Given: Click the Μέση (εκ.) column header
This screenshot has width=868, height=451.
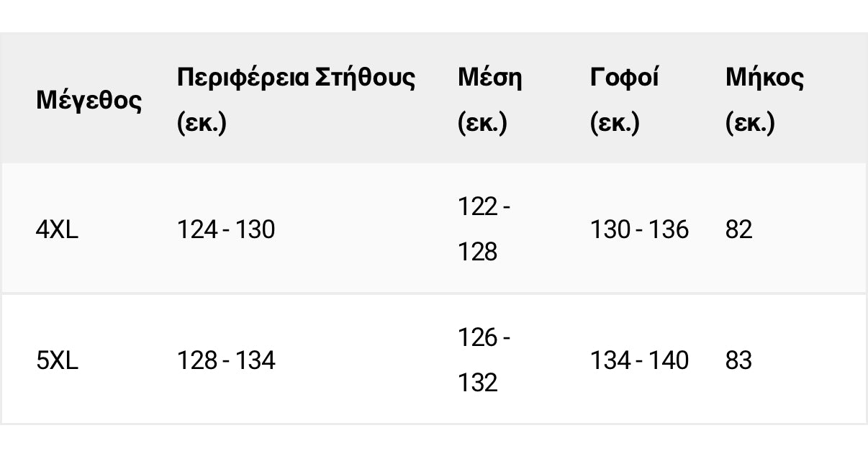Looking at the screenshot, I should [489, 100].
